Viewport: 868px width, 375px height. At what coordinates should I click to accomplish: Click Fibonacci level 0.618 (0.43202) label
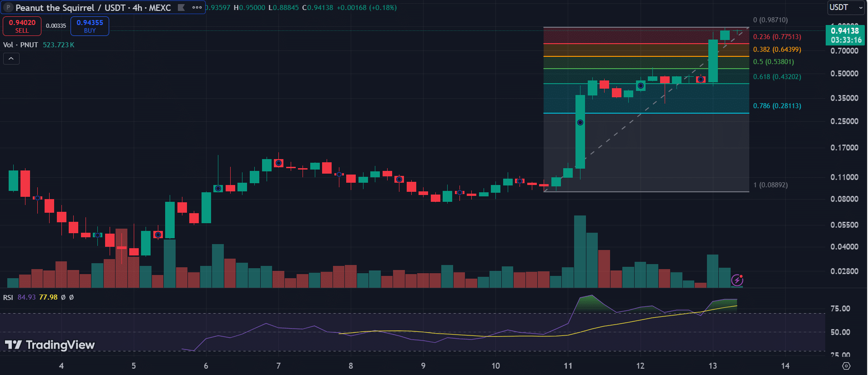(x=777, y=77)
